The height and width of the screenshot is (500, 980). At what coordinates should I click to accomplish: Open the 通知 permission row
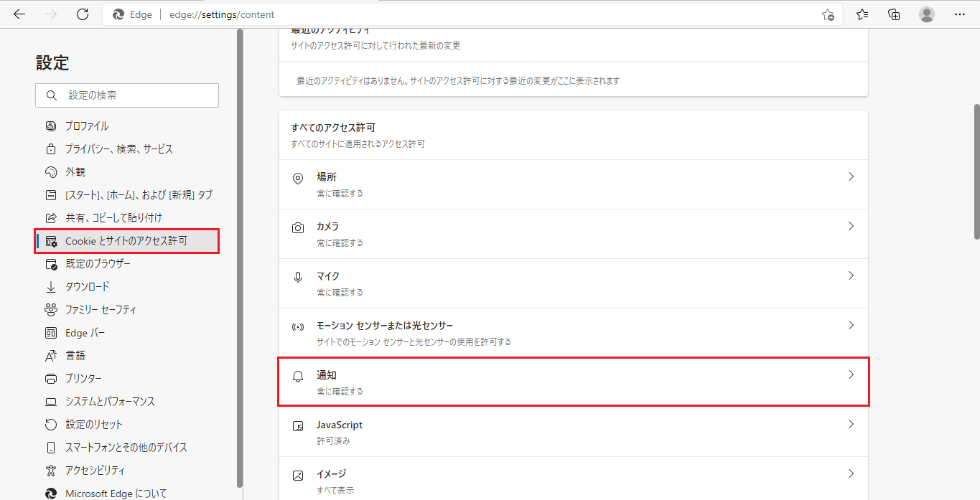573,382
